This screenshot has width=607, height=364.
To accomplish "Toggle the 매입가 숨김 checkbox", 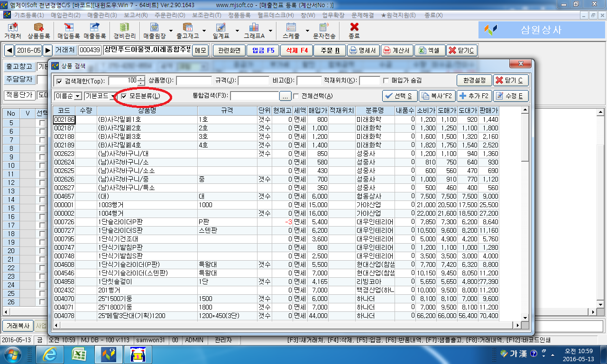I will coord(386,81).
